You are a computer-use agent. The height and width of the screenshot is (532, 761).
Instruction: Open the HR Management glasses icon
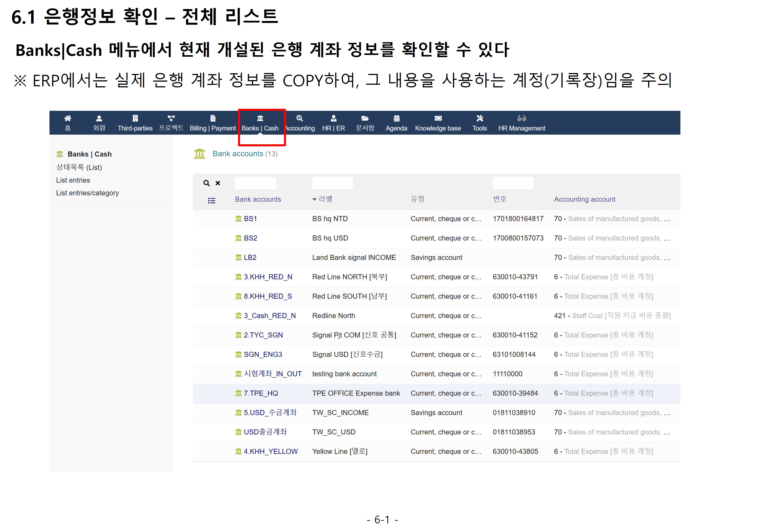click(521, 118)
